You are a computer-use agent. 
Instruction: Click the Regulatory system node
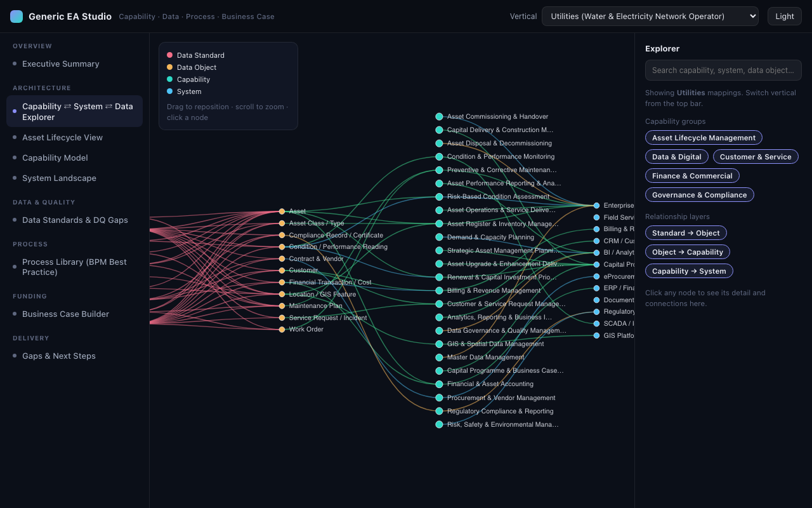coord(596,312)
